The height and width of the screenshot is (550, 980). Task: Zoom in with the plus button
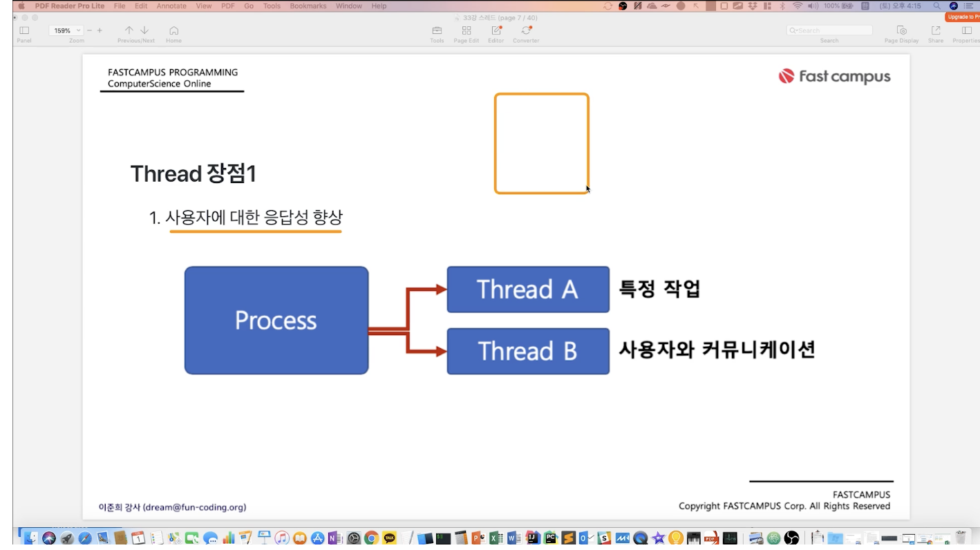pyautogui.click(x=100, y=30)
